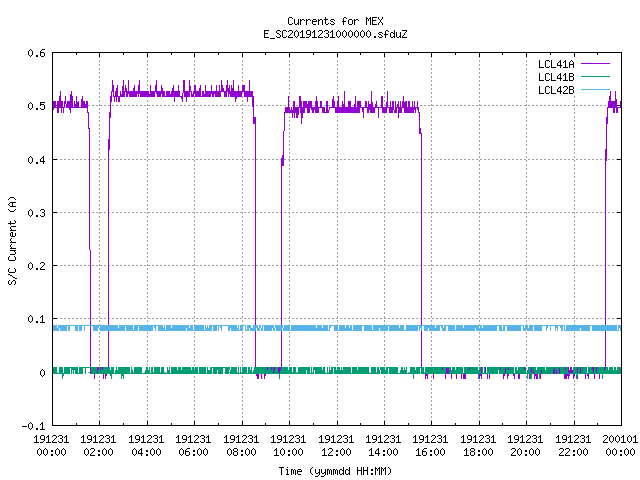
Task: Click the 0.6 y-axis tick label
Action: coord(36,53)
